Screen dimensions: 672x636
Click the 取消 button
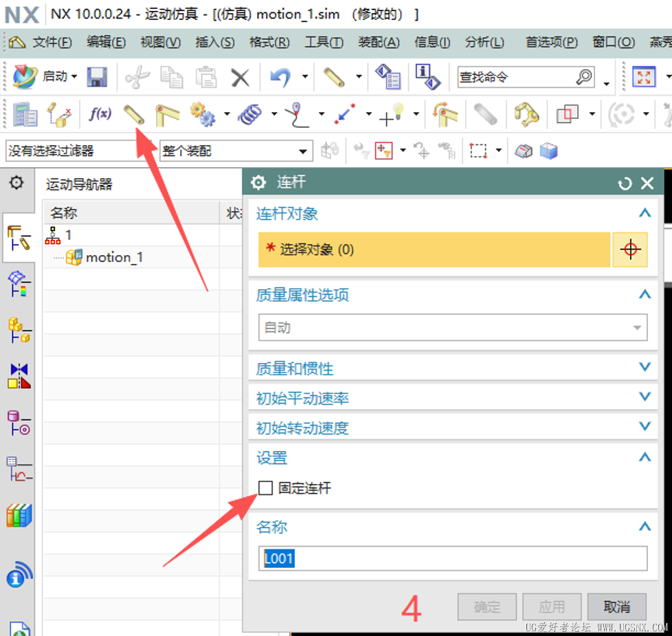click(x=616, y=606)
